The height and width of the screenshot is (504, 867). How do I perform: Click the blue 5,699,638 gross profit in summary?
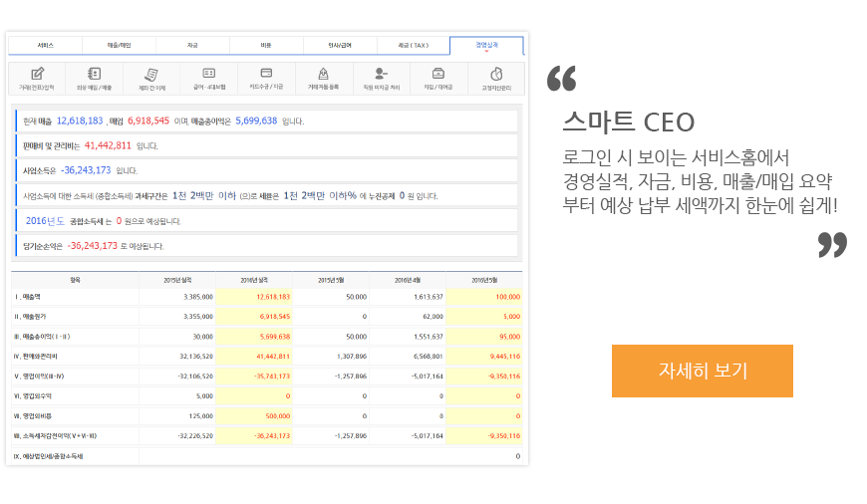[256, 121]
